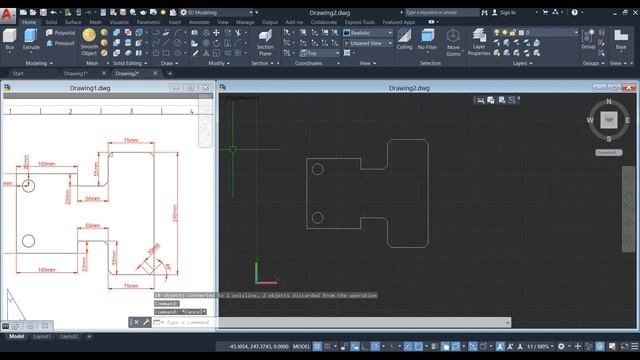Select the Move Gizmo tool
This screenshot has height=360, width=640.
tap(453, 42)
